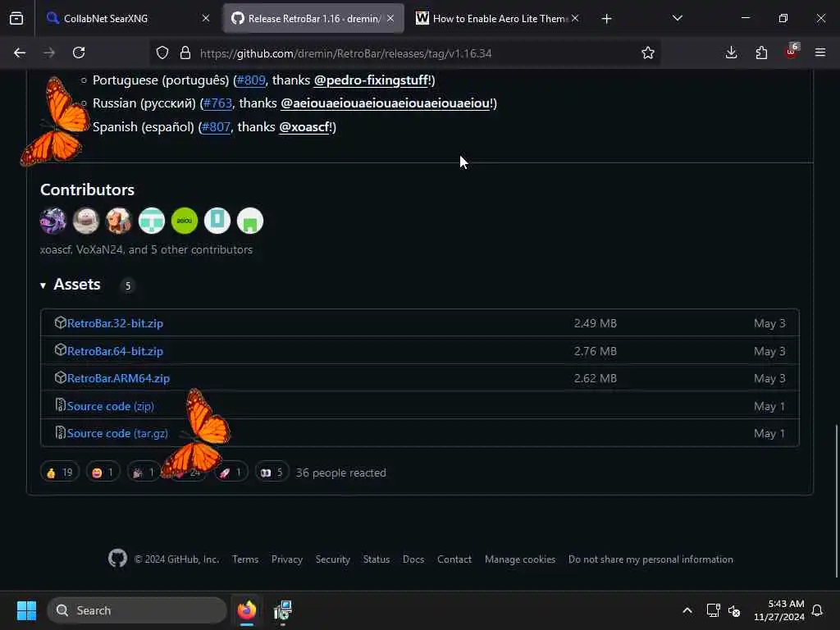
Task: Close the Release RetroBar tab
Action: pyautogui.click(x=390, y=18)
